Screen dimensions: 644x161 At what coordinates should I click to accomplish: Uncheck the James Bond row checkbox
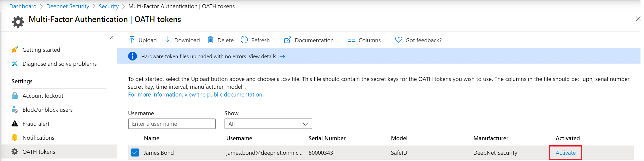[135, 152]
